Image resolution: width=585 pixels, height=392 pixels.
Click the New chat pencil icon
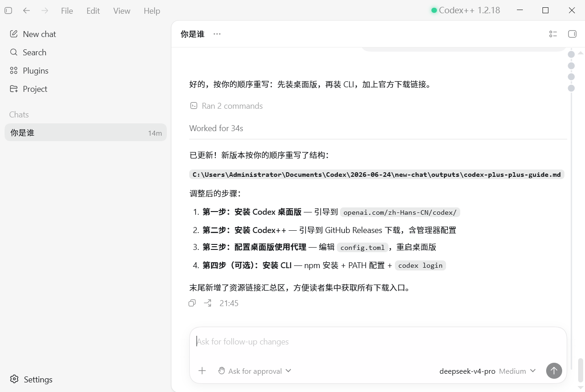pyautogui.click(x=14, y=34)
